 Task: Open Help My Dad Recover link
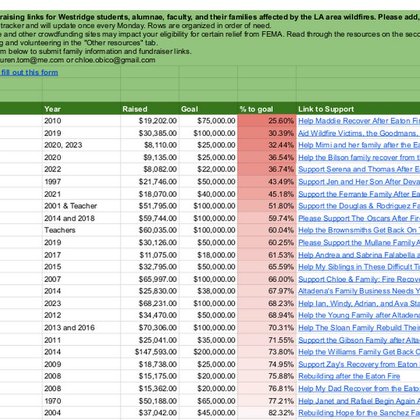coord(359,389)
